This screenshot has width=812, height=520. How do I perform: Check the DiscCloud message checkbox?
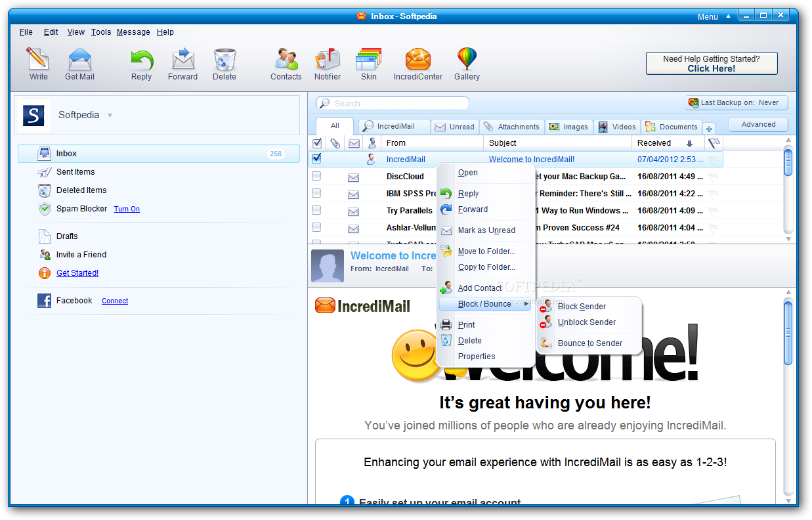[x=316, y=176]
